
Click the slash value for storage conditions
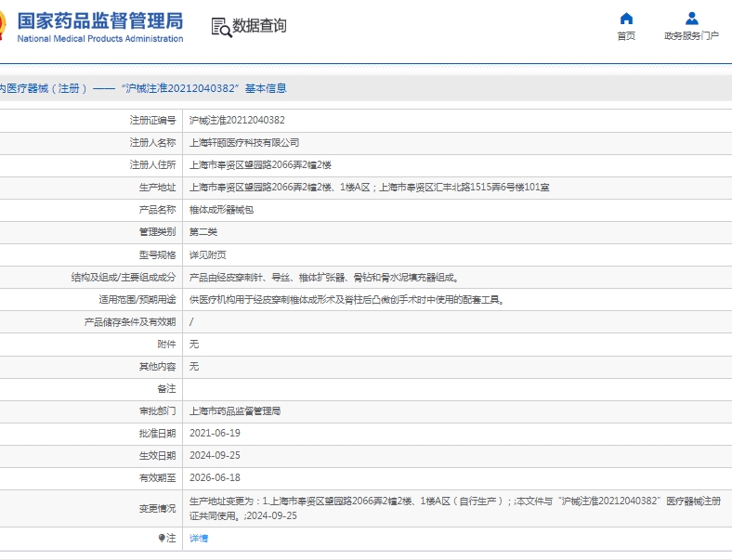pyautogui.click(x=191, y=322)
